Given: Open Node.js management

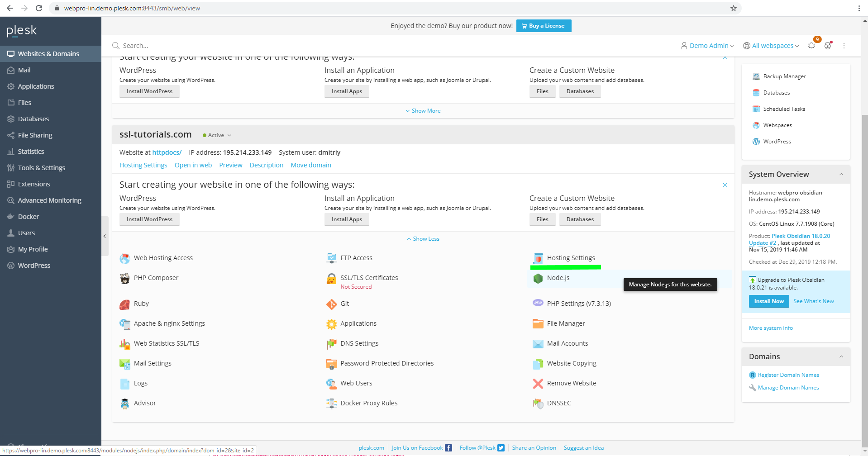Looking at the screenshot, I should point(558,278).
